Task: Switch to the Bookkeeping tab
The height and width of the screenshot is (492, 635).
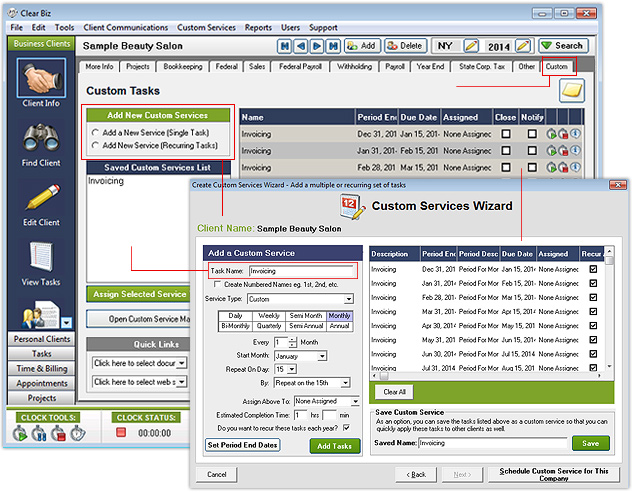Action: click(x=183, y=67)
